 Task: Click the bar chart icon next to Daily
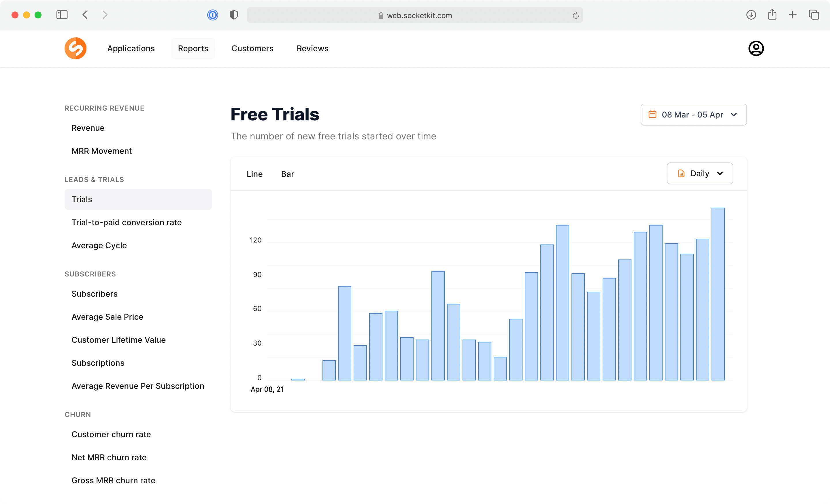point(682,173)
